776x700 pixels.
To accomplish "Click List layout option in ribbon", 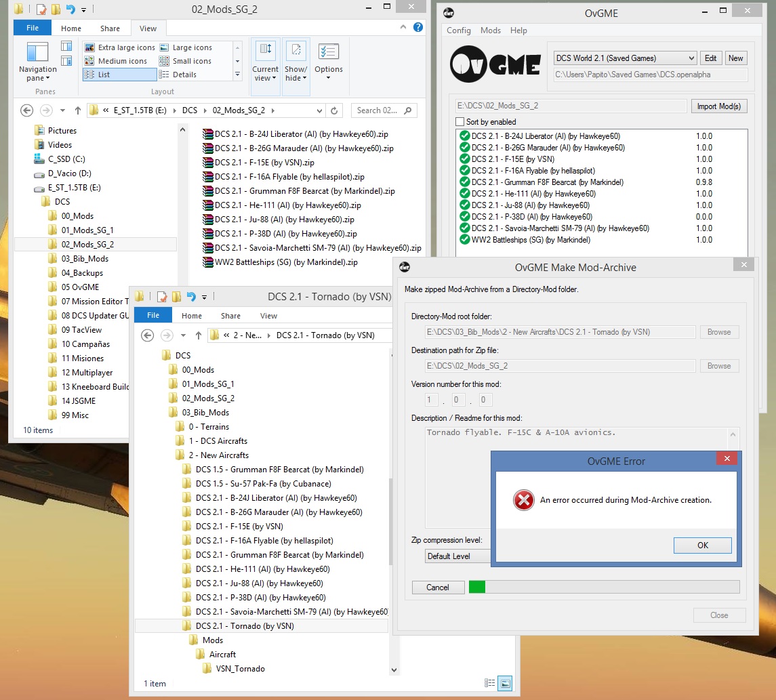I will [119, 75].
